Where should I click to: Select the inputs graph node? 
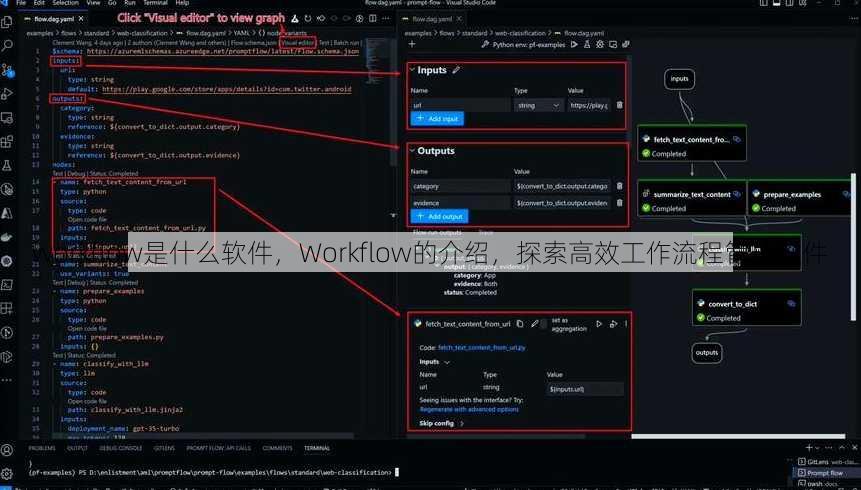(x=679, y=79)
